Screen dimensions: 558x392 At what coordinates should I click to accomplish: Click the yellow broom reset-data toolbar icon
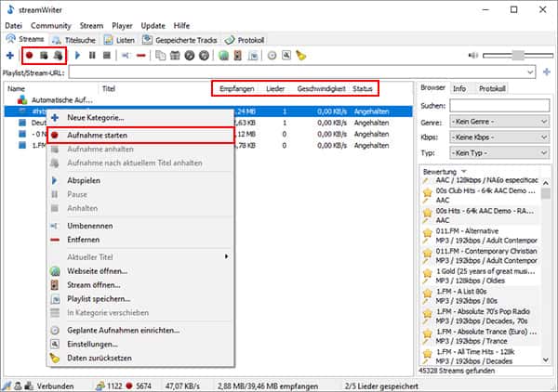pyautogui.click(x=301, y=56)
